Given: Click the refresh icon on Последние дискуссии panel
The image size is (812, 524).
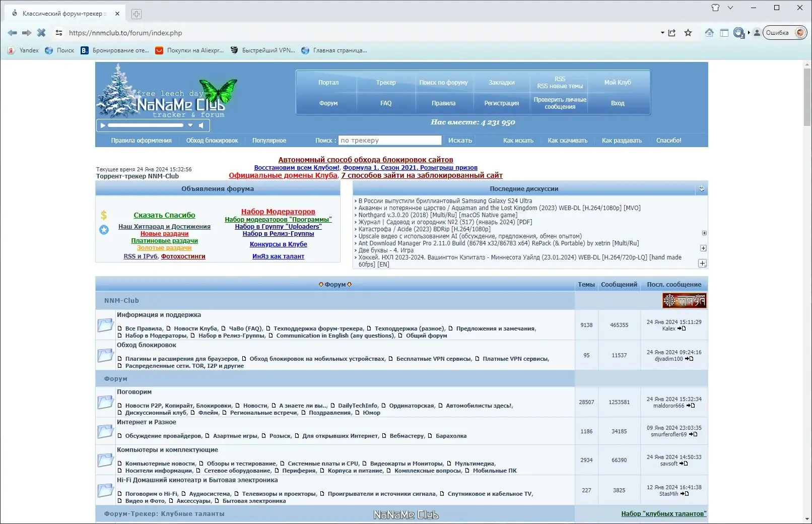Looking at the screenshot, I should [x=702, y=189].
